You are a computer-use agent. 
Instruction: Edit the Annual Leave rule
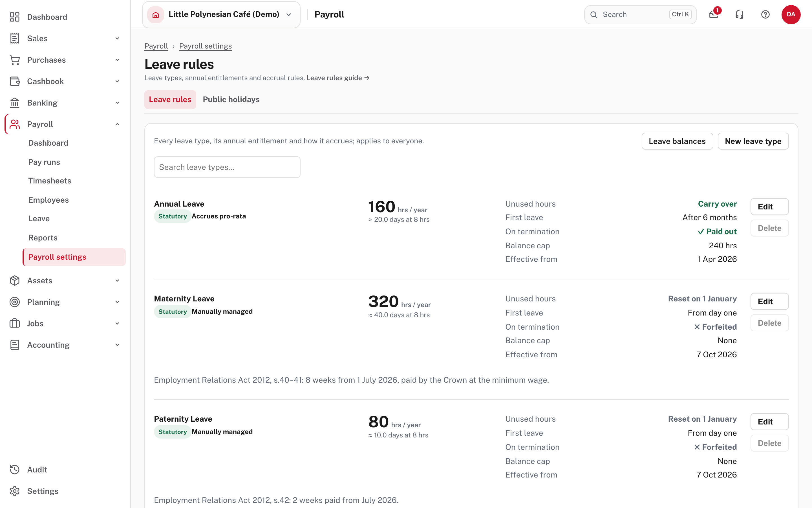point(769,207)
